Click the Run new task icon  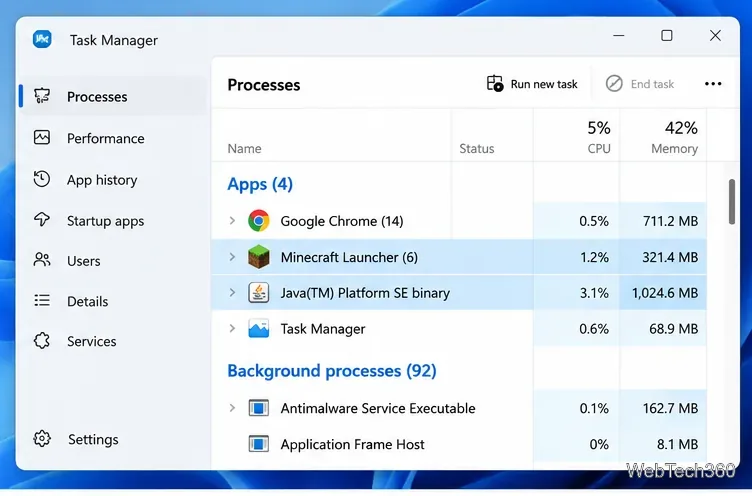click(495, 83)
